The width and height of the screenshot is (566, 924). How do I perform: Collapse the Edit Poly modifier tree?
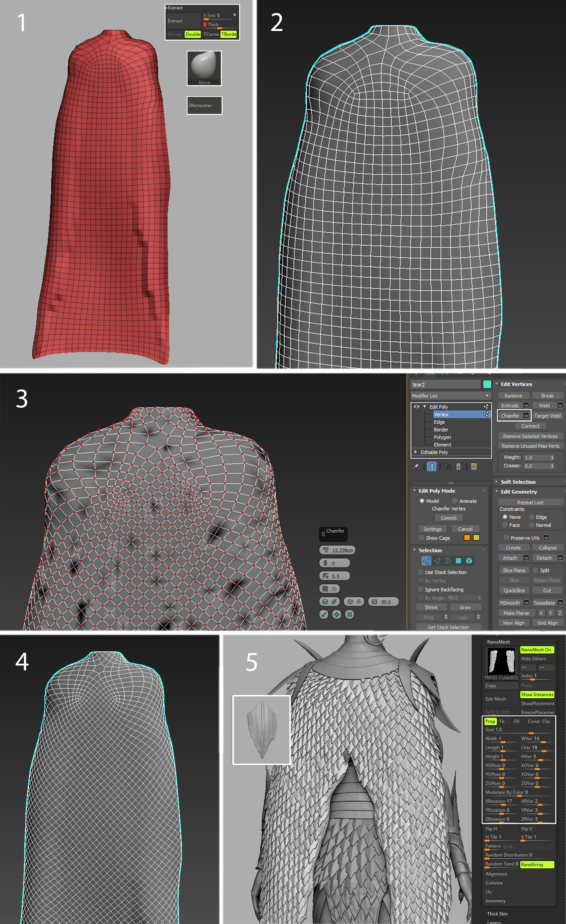tap(425, 407)
